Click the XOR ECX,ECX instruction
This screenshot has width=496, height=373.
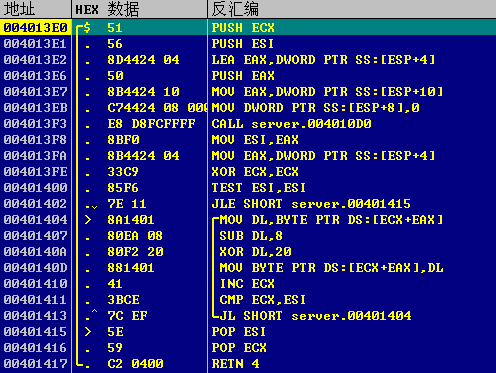[255, 172]
